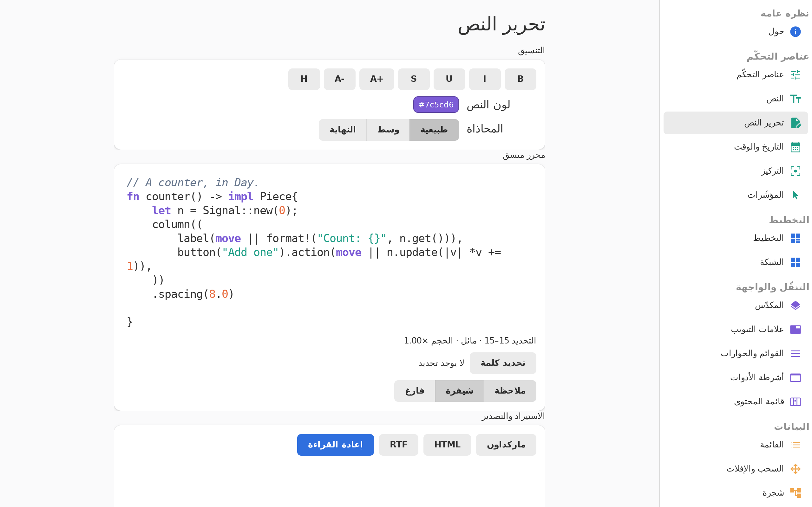Export using the ماركداون button

[506, 445]
